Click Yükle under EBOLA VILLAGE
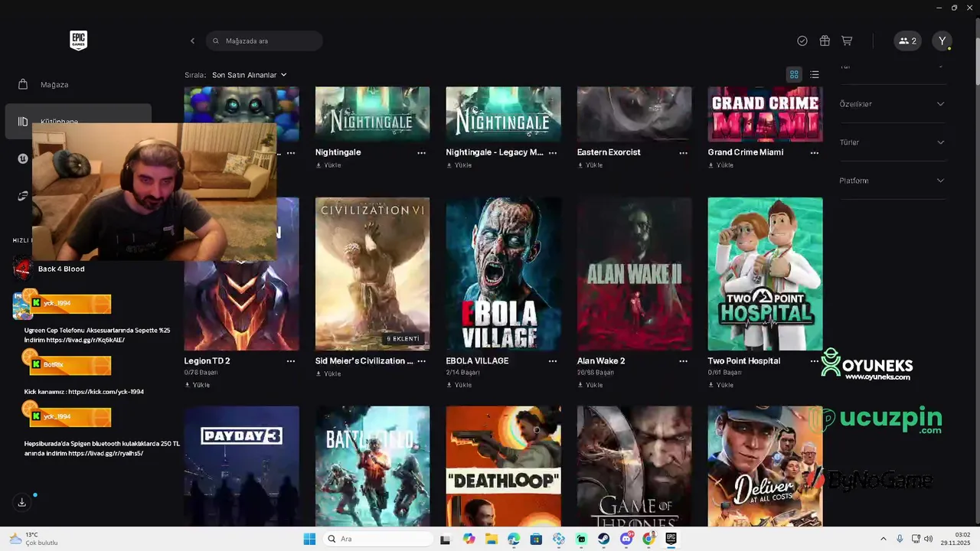 click(459, 385)
